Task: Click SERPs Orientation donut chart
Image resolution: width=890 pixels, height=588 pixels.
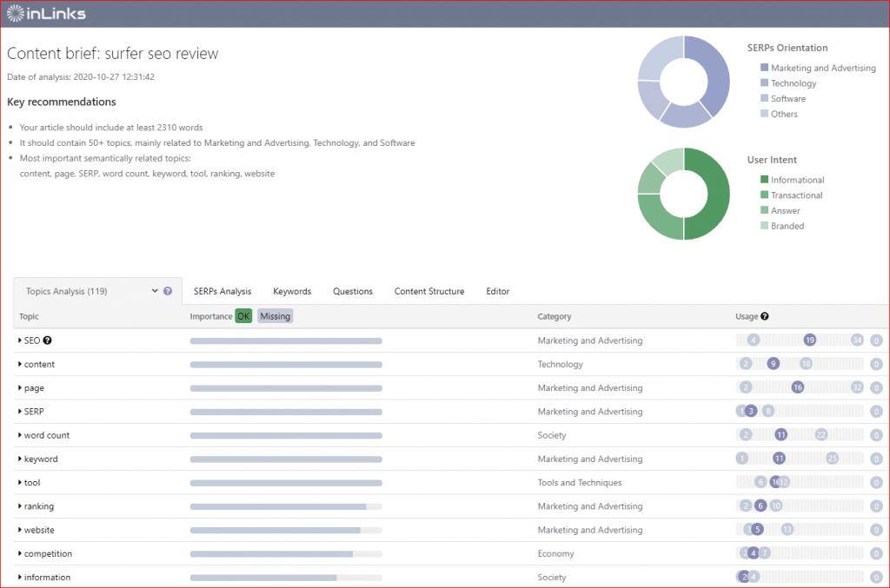Action: (683, 82)
